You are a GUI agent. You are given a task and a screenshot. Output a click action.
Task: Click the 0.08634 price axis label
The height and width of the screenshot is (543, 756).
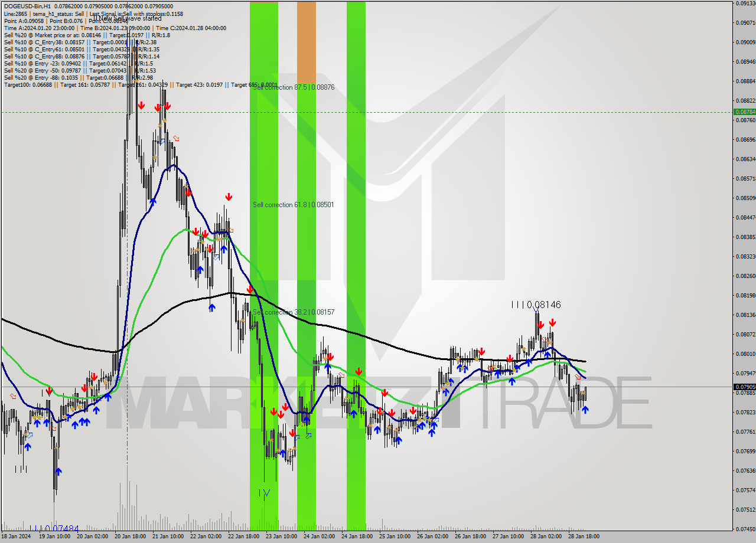click(745, 159)
